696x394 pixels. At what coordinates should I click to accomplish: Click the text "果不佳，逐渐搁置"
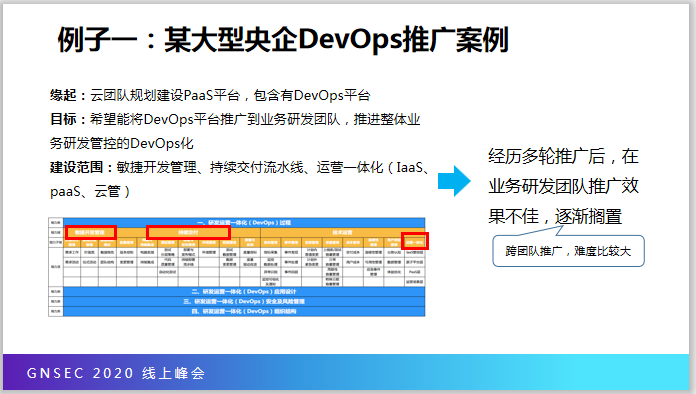(555, 216)
